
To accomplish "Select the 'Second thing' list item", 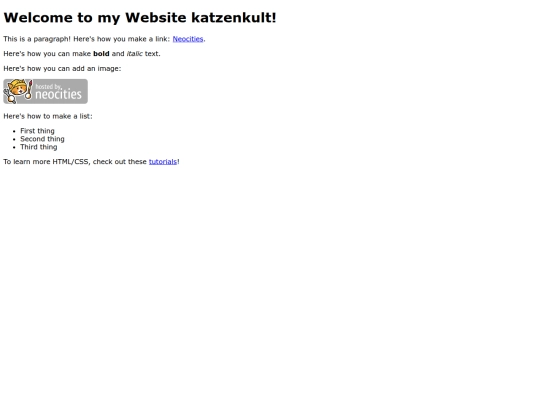I will 42,139.
